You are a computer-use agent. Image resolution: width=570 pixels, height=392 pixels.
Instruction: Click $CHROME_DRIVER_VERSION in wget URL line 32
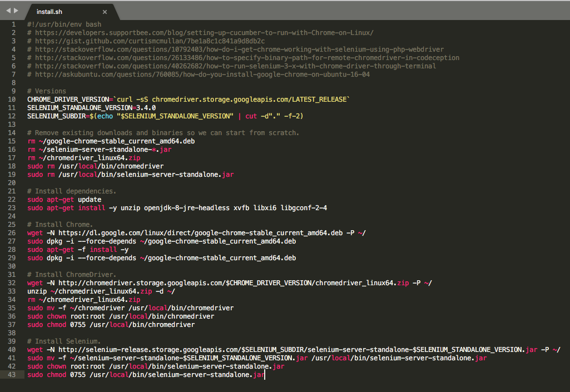point(269,283)
